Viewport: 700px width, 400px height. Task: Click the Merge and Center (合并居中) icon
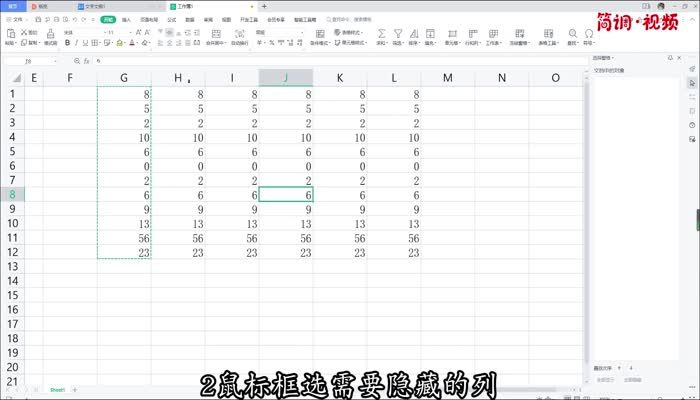coord(215,34)
